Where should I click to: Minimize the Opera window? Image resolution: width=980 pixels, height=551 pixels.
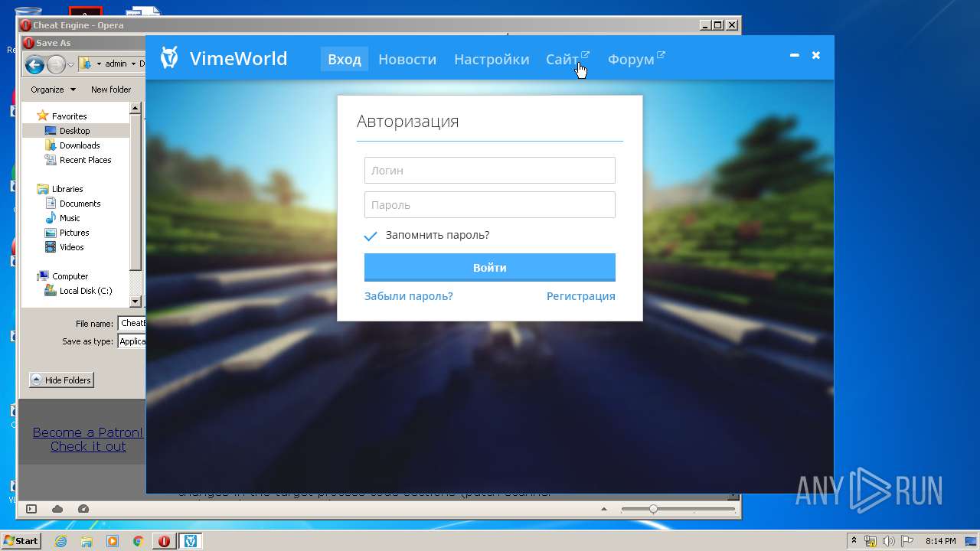(704, 25)
